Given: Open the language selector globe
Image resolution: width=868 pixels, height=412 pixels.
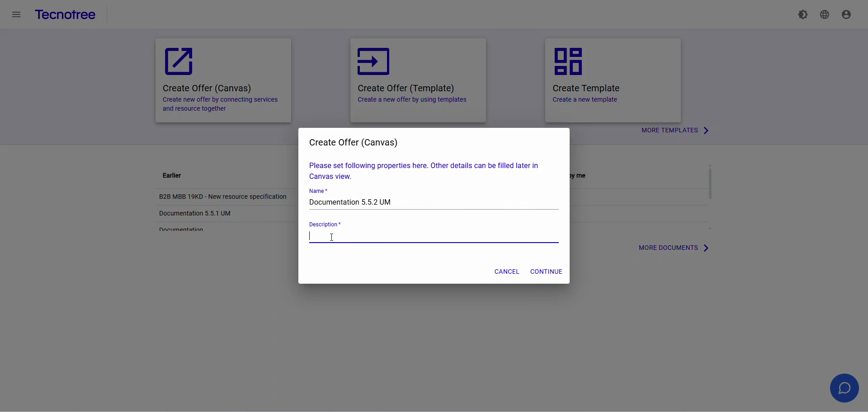Looking at the screenshot, I should coord(825,14).
